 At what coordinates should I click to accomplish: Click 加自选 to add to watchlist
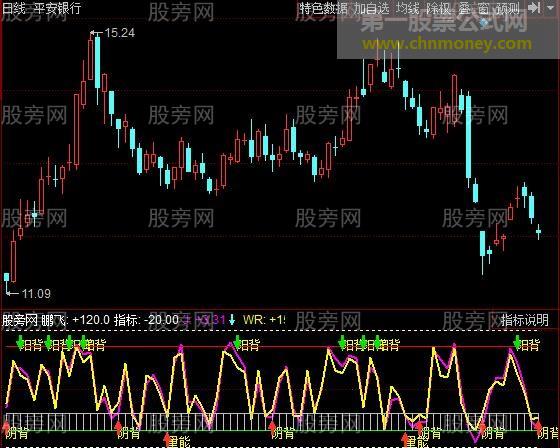click(371, 8)
